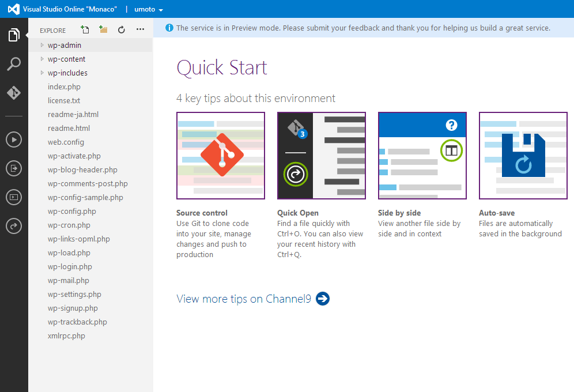
Task: Open wp-links-opml.php file
Action: (79, 239)
